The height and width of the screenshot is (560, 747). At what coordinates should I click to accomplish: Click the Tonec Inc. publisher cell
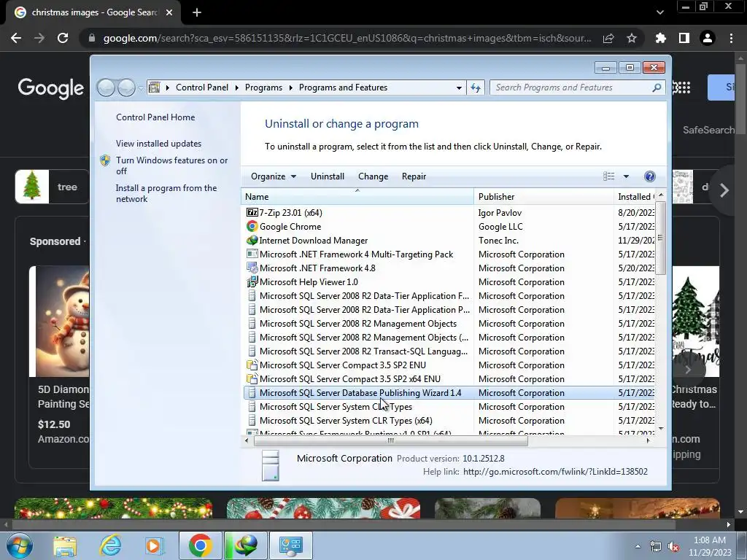498,241
